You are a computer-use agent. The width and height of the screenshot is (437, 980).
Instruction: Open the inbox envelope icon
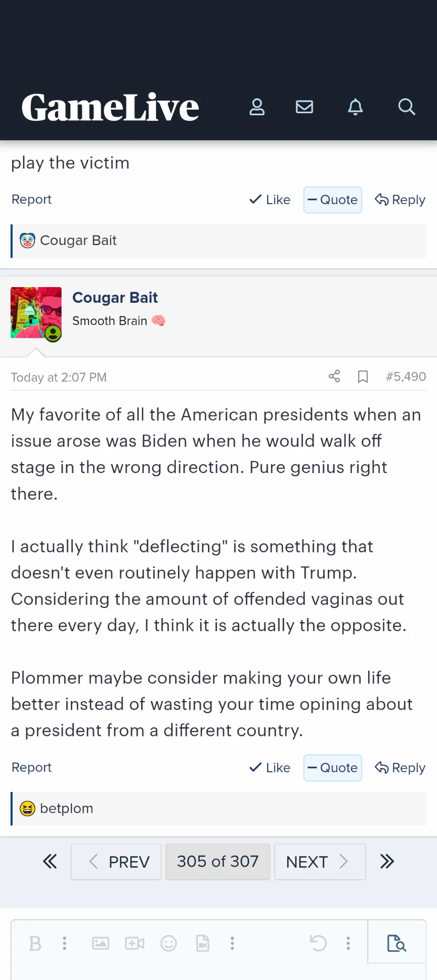coord(304,107)
